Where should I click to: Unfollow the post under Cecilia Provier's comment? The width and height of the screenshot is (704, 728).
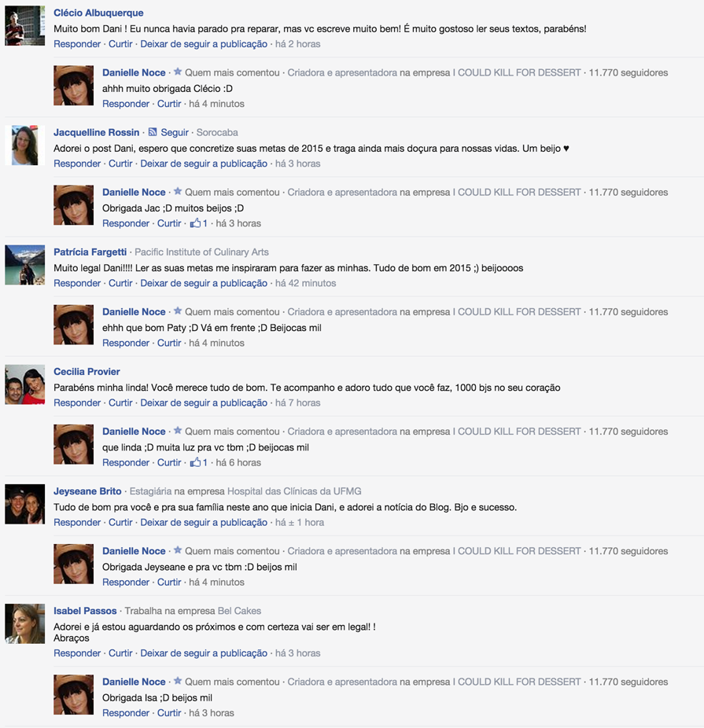[x=204, y=403]
